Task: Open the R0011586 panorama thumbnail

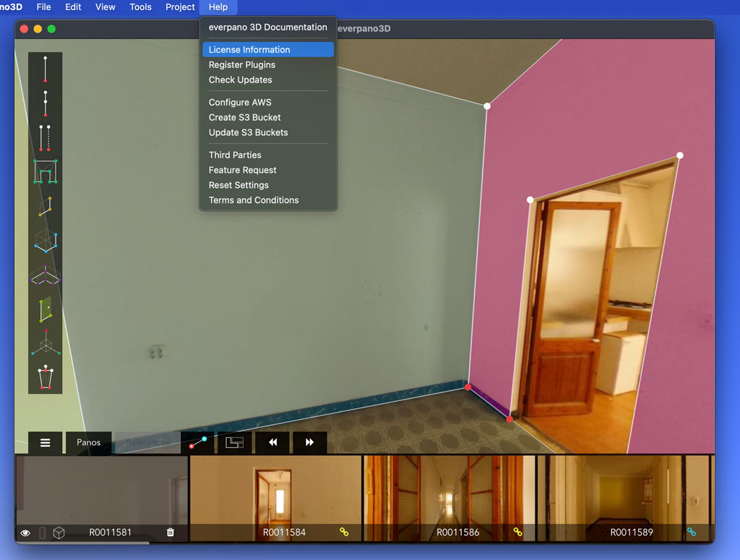Action: point(449,491)
